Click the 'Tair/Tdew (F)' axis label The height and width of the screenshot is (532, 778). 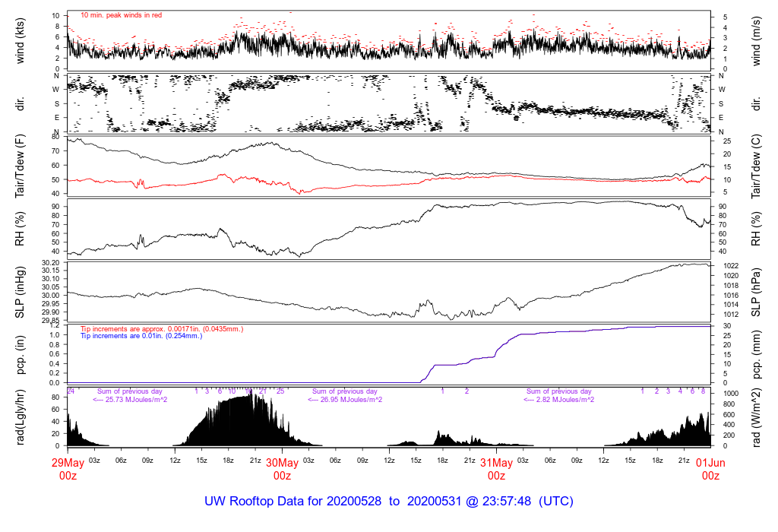coord(20,166)
